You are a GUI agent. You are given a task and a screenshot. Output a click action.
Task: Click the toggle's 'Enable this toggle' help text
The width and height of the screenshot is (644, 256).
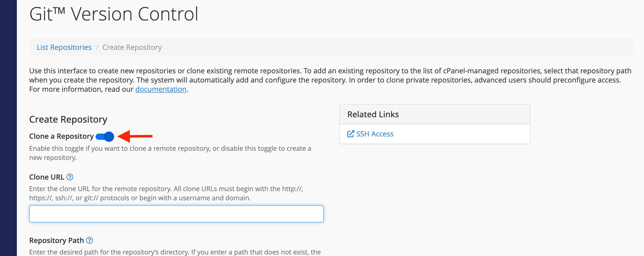[x=170, y=153]
